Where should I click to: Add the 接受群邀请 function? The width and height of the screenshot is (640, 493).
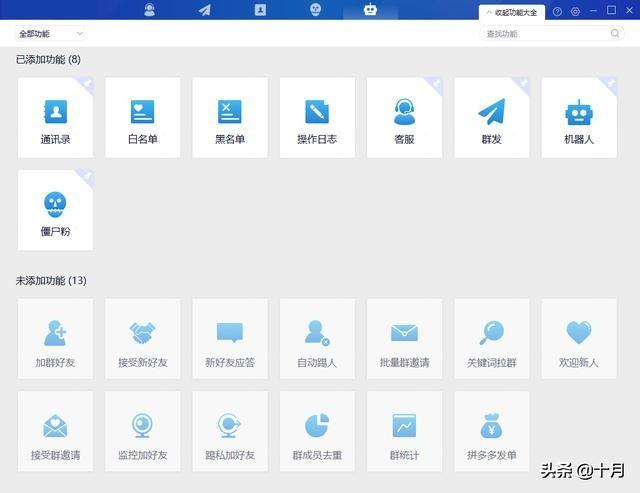coord(56,431)
